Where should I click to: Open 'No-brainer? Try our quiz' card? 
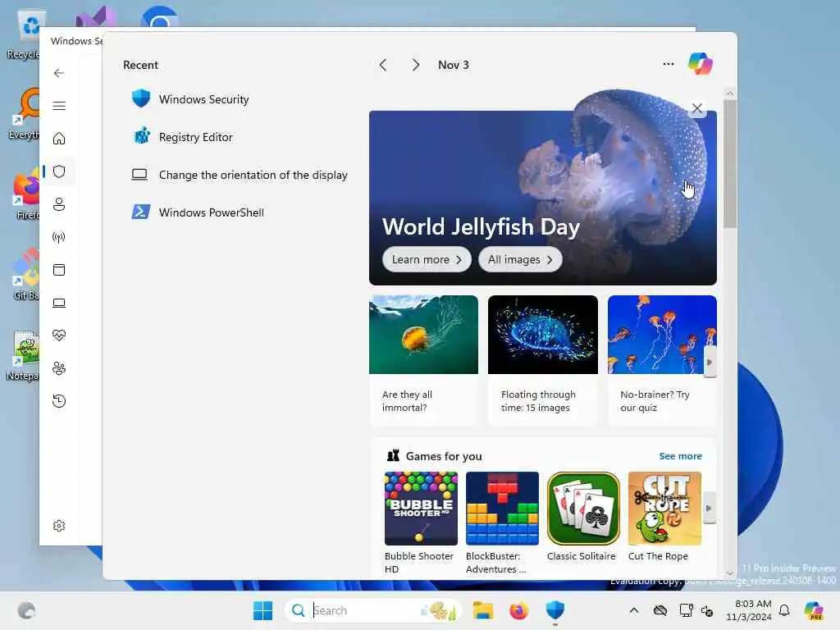point(662,360)
